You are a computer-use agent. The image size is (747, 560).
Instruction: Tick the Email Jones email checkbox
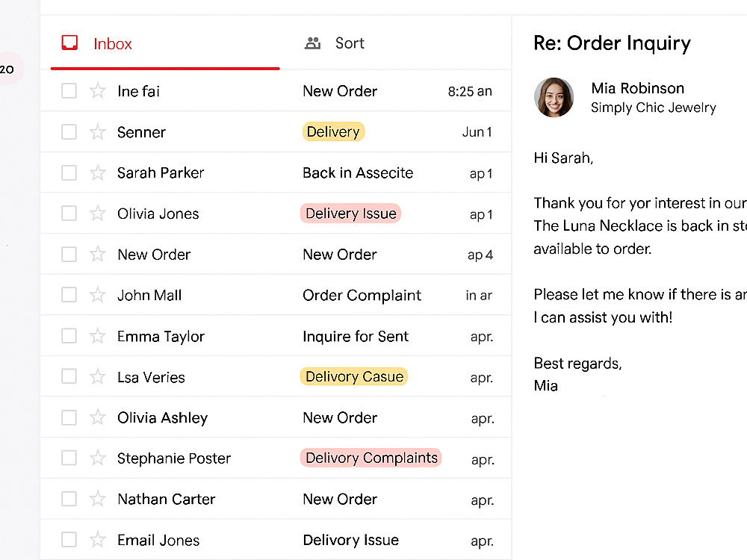[x=69, y=540]
